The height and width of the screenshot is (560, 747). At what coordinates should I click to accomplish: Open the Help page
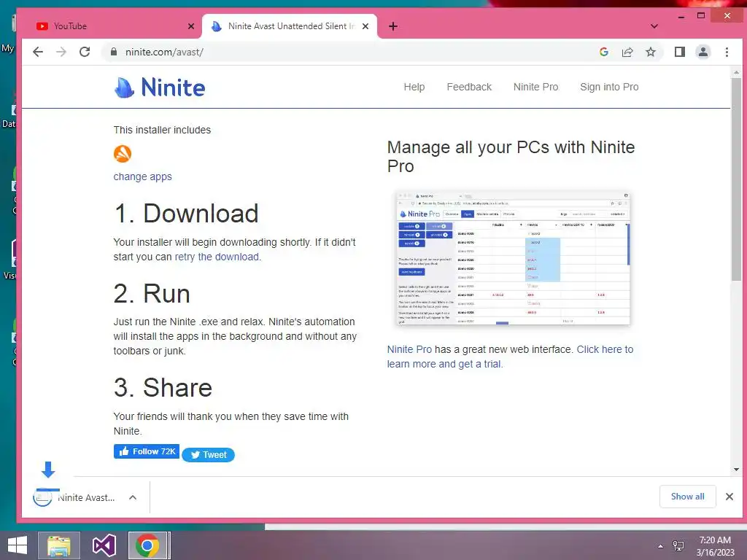(x=414, y=87)
